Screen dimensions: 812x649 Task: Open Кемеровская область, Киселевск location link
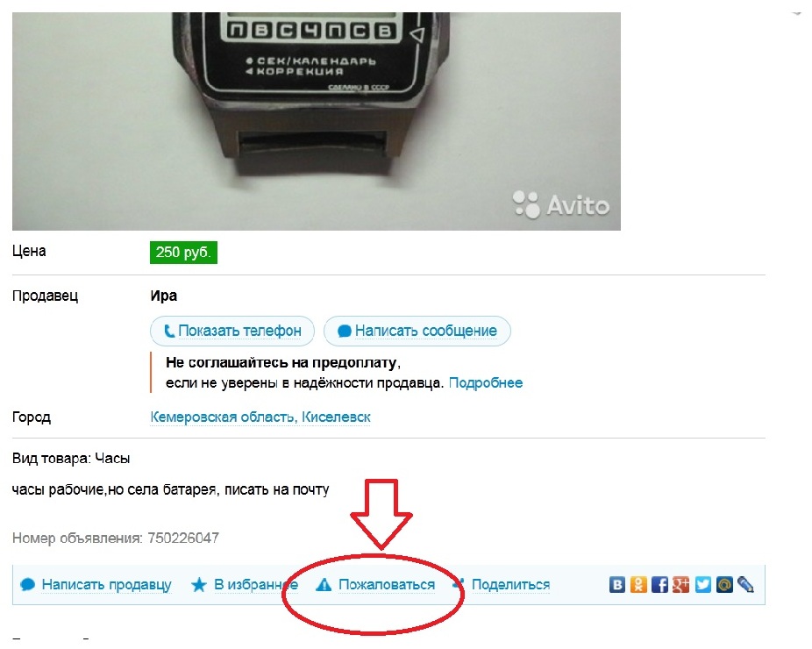(x=260, y=417)
